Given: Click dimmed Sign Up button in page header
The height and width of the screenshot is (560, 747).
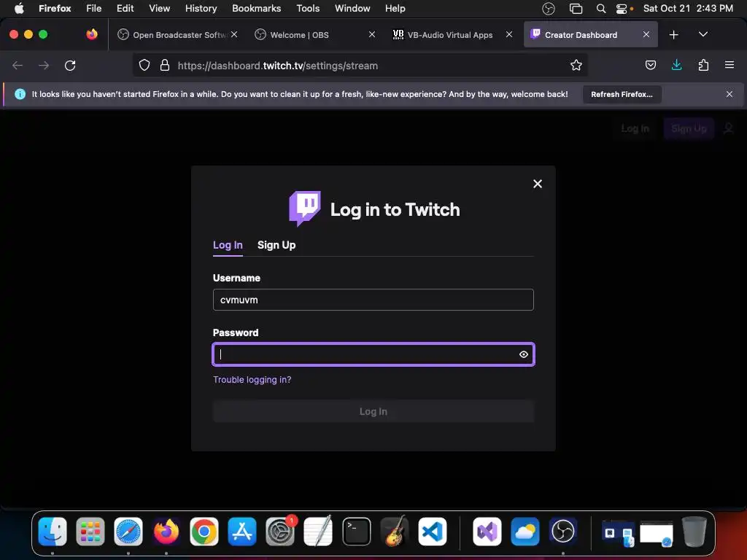Looking at the screenshot, I should click(689, 128).
